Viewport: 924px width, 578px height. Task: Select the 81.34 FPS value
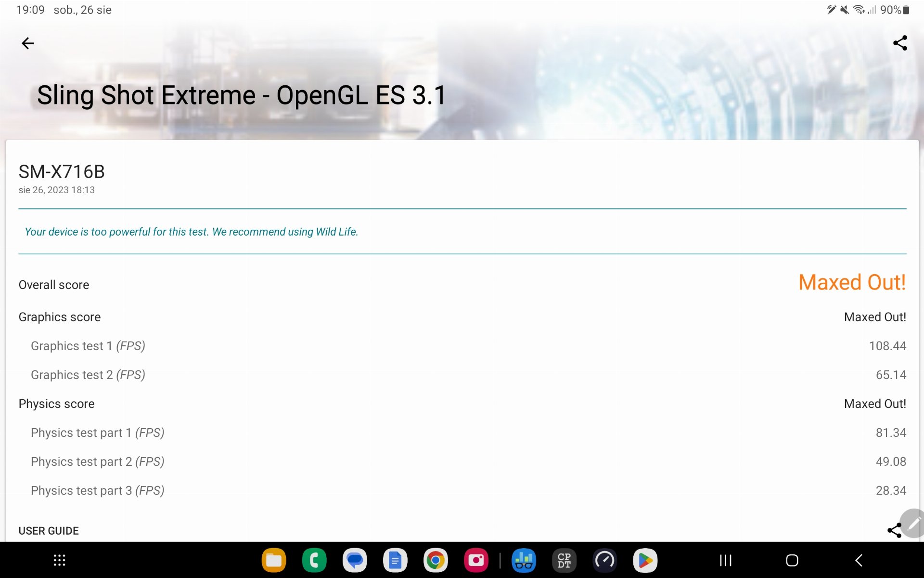coord(891,433)
